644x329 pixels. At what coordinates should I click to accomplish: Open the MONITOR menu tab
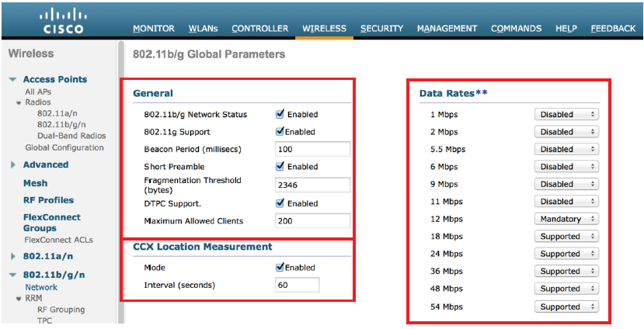(x=153, y=29)
